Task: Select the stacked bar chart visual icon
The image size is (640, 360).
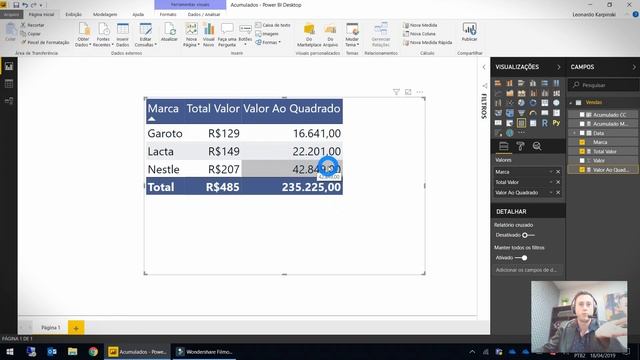Action: coord(498,83)
